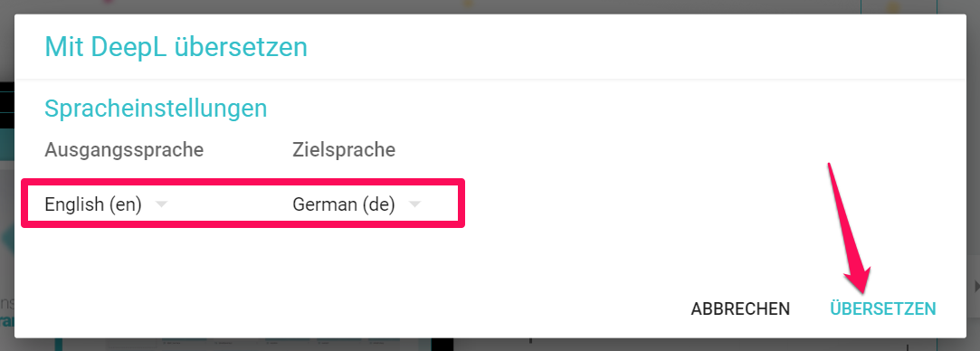Screen dimensions: 980x351
Task: Click the dimmed thumbnails strip under the dialog
Action: coord(250,345)
